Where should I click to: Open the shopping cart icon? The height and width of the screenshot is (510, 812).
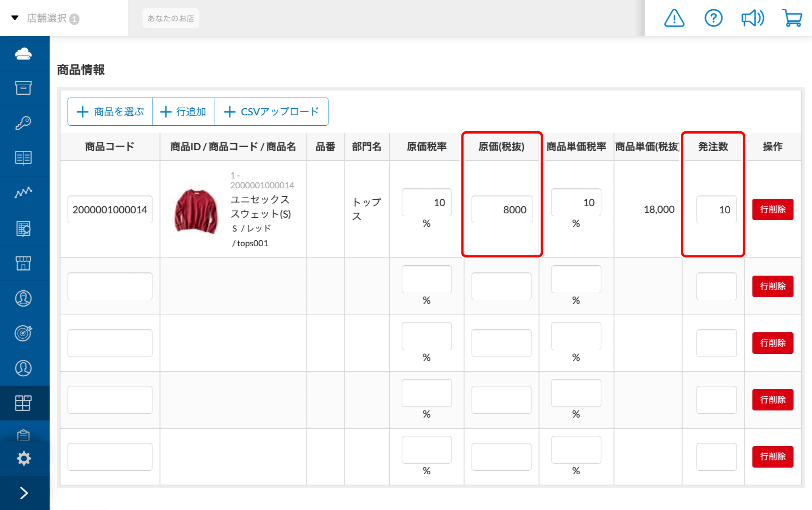[792, 18]
